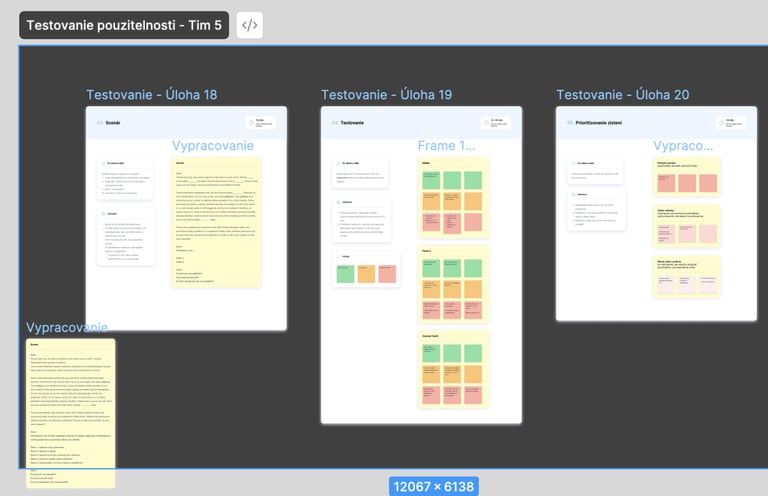Click the dev mode code icon button
This screenshot has width=768, height=496.
click(249, 25)
